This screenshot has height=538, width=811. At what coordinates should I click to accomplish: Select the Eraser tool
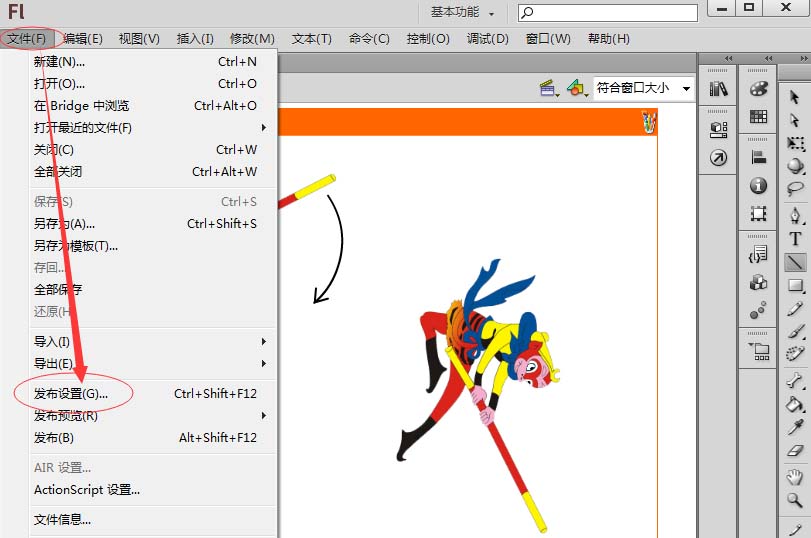795,451
